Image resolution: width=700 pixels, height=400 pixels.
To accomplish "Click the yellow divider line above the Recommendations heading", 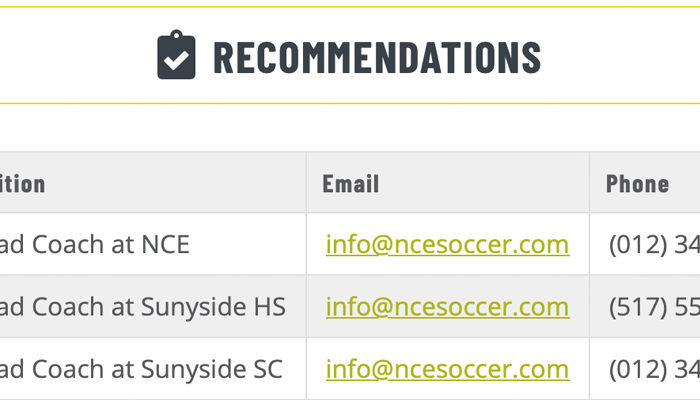I will pos(350,7).
